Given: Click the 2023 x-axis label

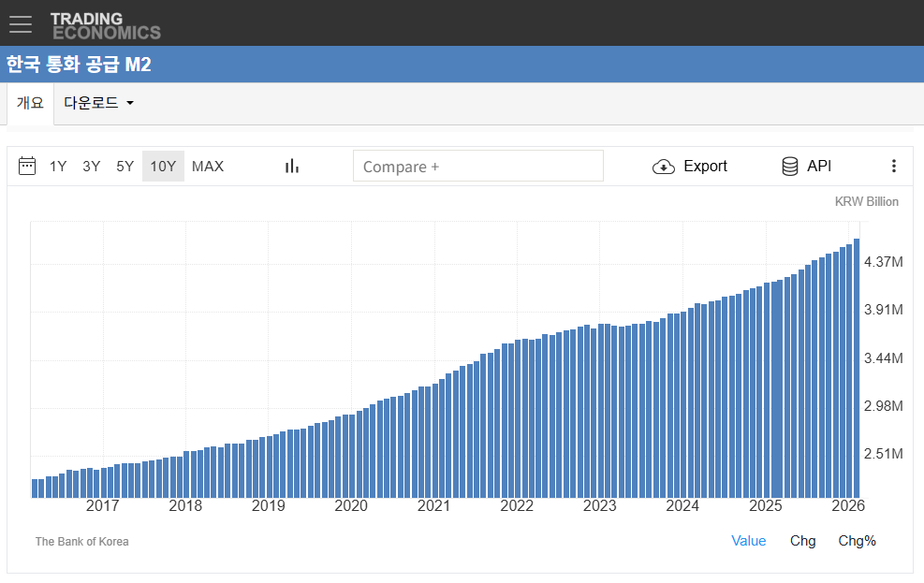Looking at the screenshot, I should pyautogui.click(x=599, y=505).
